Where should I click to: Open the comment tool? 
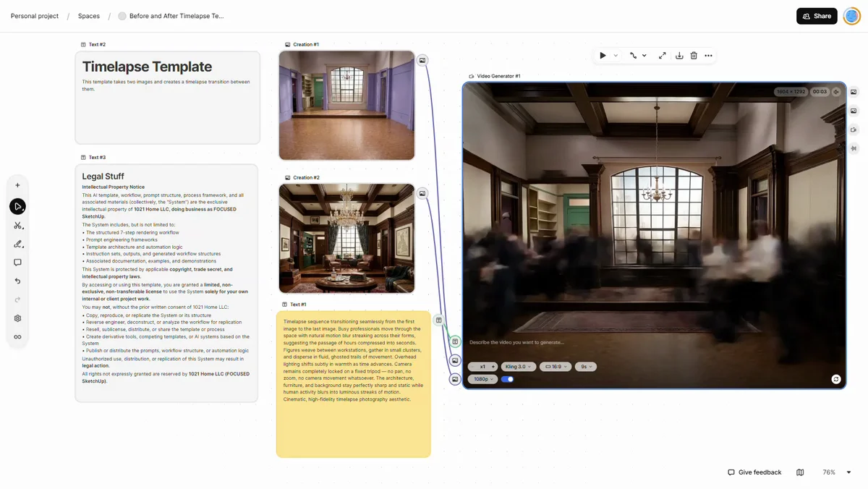pos(18,263)
